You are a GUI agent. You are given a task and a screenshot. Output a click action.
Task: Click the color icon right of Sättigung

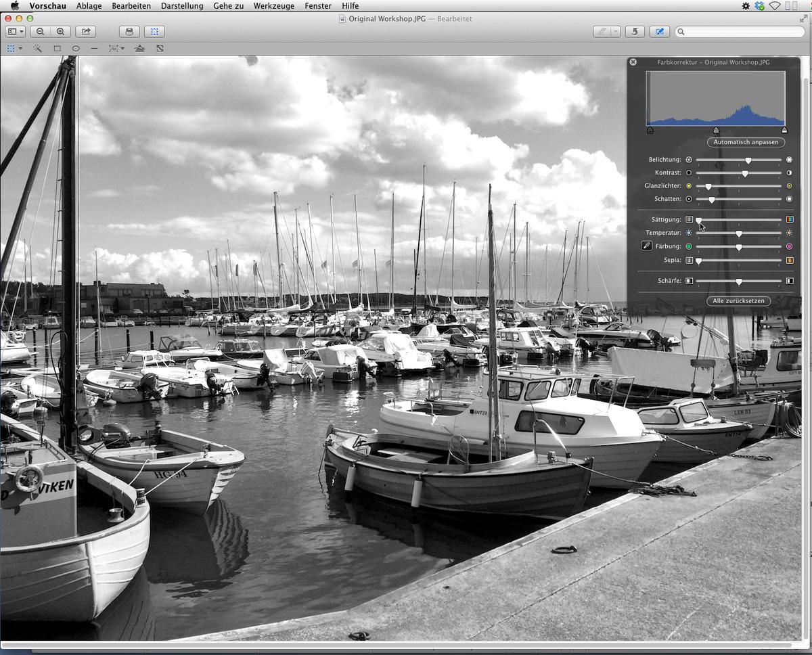pos(789,219)
